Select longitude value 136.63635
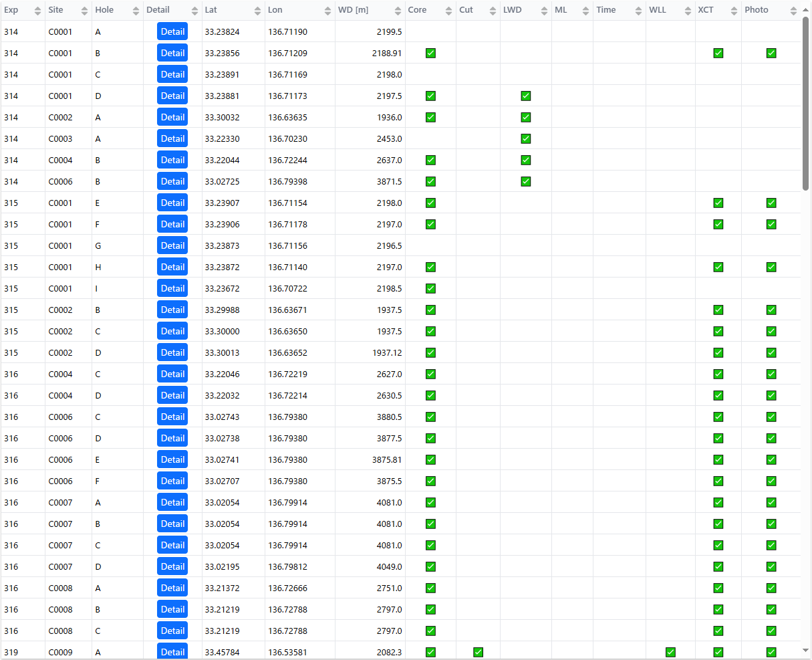Screen dimensions: 812x660 point(288,117)
